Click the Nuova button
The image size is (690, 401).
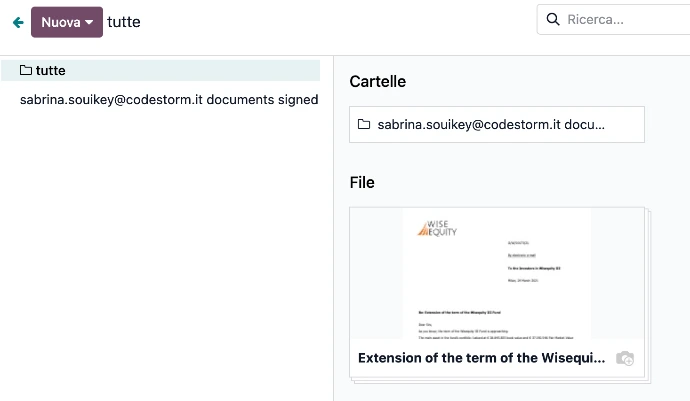(60, 22)
